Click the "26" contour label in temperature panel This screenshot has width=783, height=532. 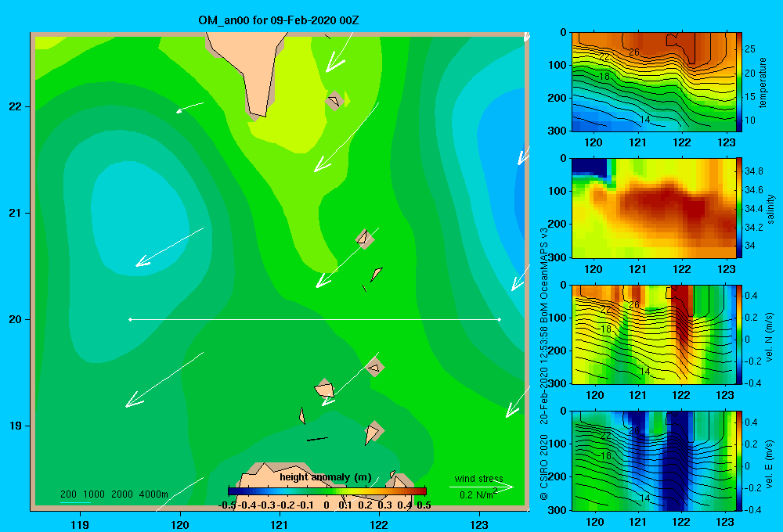point(634,52)
